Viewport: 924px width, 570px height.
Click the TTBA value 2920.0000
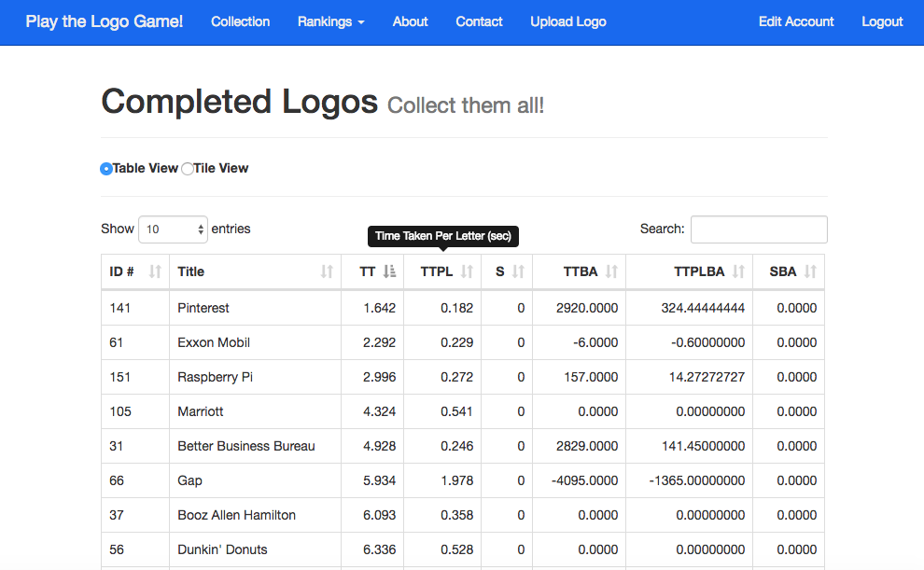[587, 308]
